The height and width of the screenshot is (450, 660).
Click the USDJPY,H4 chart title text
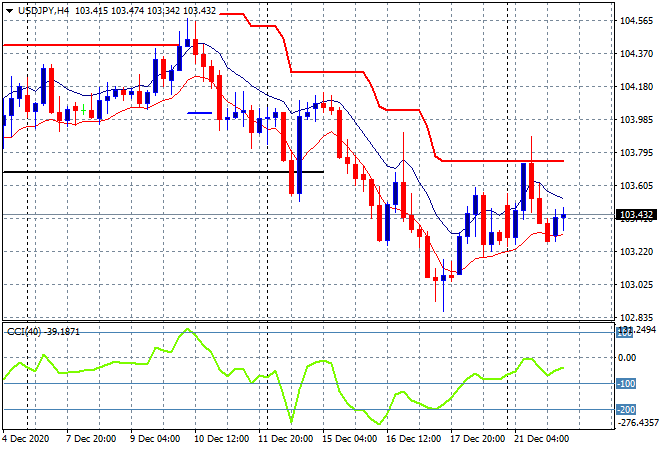pyautogui.click(x=43, y=11)
